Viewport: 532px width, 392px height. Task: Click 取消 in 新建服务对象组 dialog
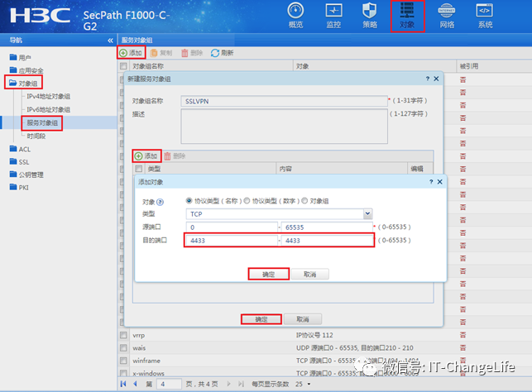click(303, 319)
